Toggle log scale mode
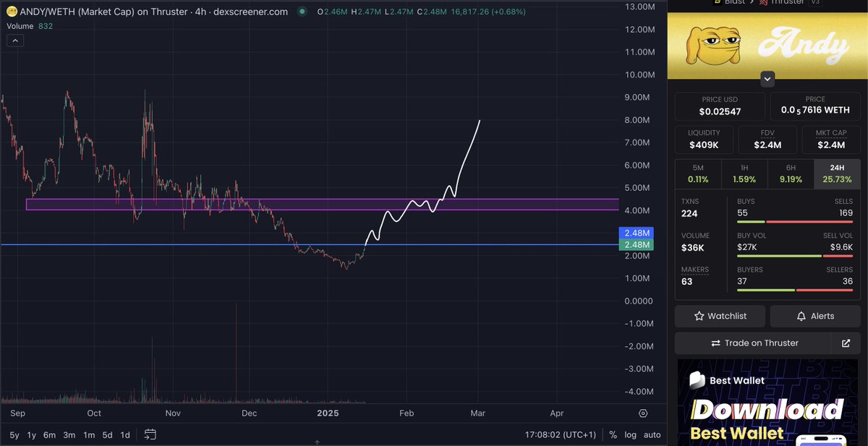This screenshot has width=868, height=446. pos(631,434)
